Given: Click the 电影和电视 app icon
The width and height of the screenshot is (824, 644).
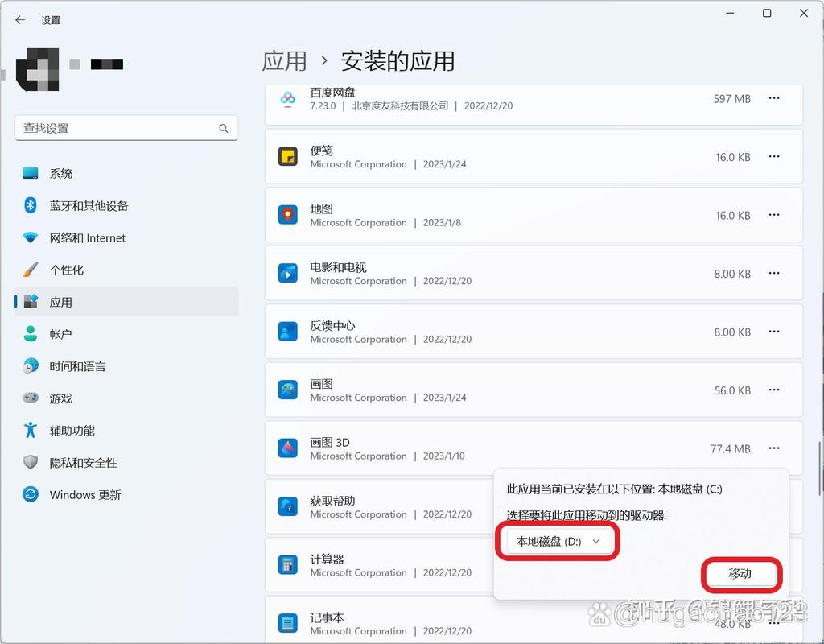Looking at the screenshot, I should [287, 274].
